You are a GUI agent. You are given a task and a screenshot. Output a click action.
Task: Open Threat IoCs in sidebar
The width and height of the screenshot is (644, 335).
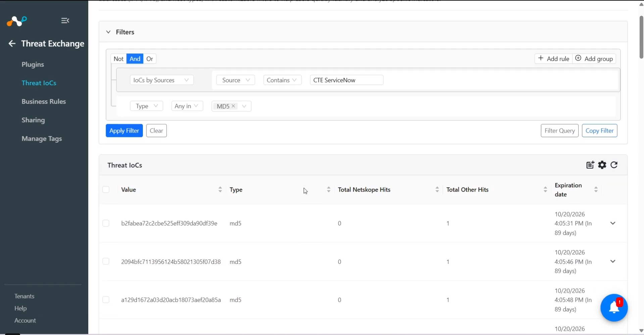pyautogui.click(x=39, y=83)
